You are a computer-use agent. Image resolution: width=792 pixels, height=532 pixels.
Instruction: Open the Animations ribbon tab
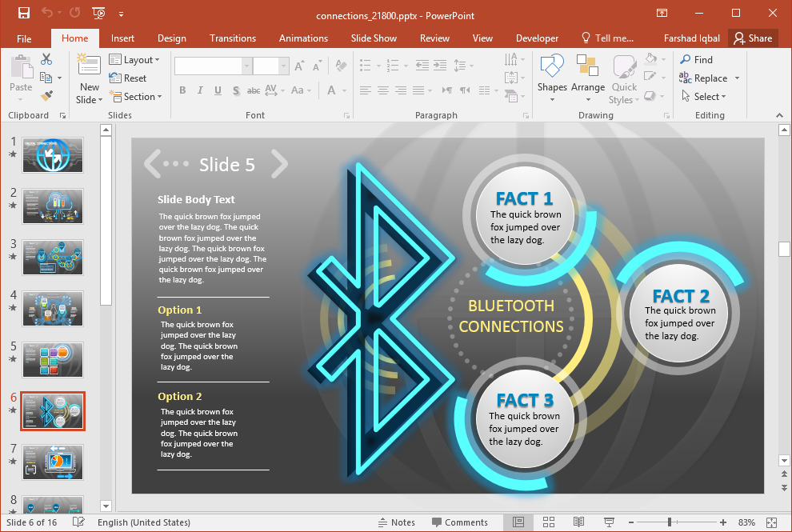(x=303, y=38)
